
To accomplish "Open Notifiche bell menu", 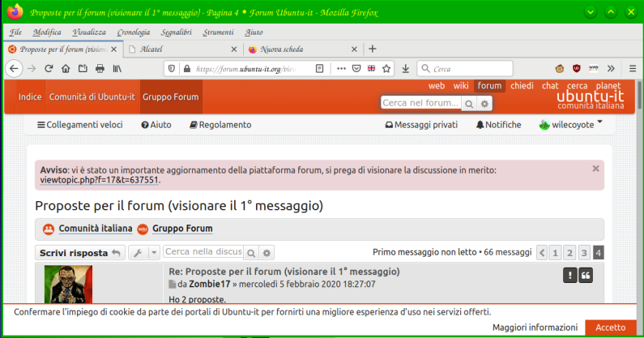I will 499,125.
